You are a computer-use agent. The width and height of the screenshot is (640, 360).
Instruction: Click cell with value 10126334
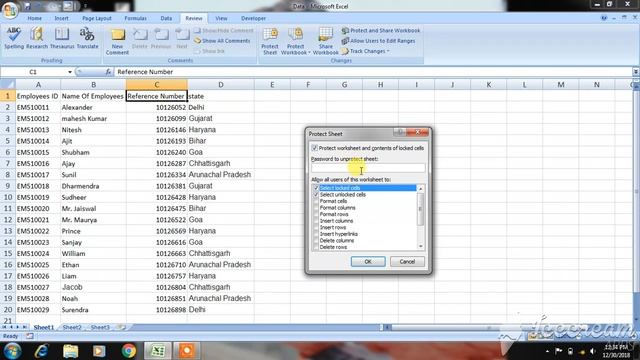click(x=157, y=175)
